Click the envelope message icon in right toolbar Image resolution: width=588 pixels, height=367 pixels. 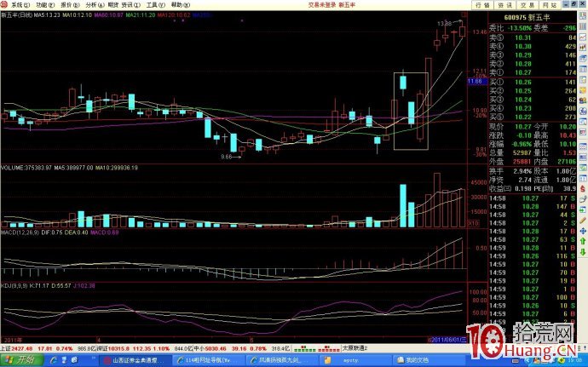[x=583, y=90]
